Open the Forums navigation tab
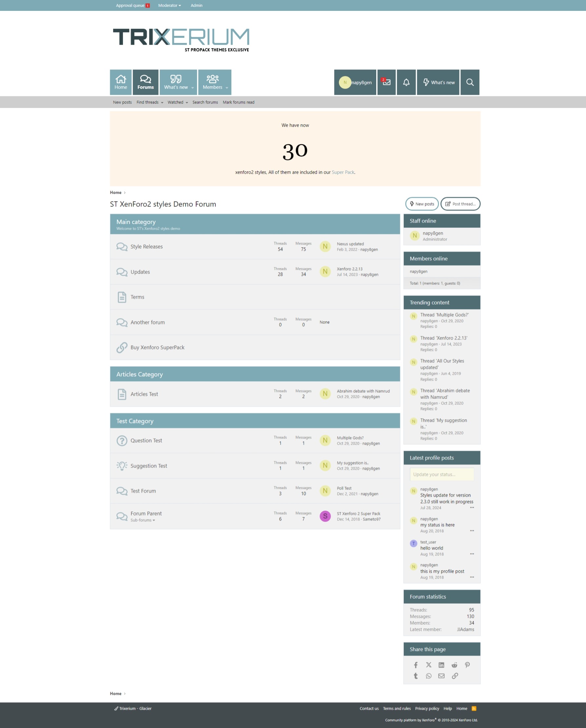The width and height of the screenshot is (586, 728). click(x=146, y=82)
